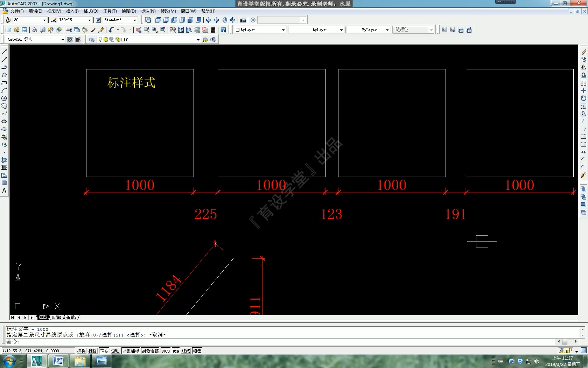Screen dimensions: 588x368
Task: Select the Multiline Text tool
Action: [x=4, y=191]
